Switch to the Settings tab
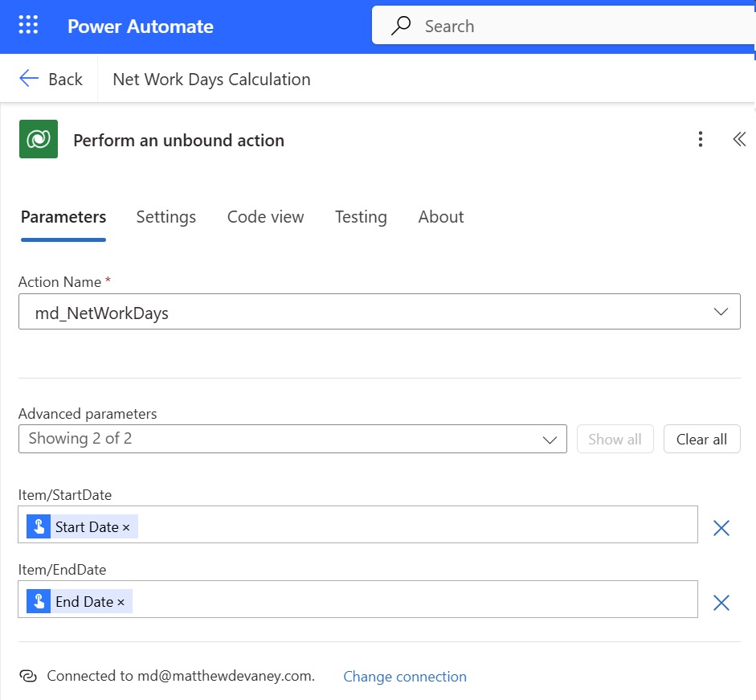Screen dimensions: 756x700 point(166,217)
